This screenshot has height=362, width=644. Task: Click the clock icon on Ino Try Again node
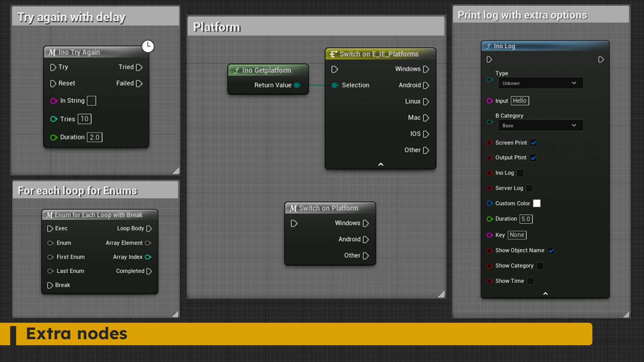click(x=148, y=47)
